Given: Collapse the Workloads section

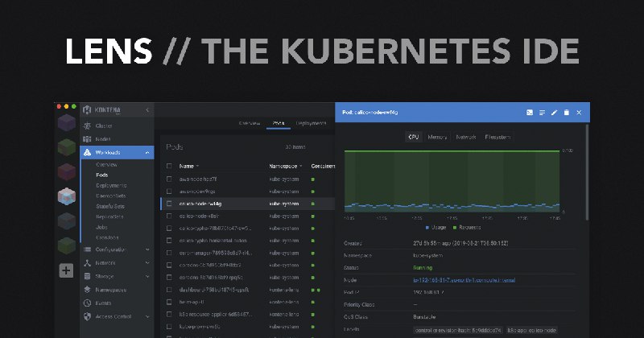Looking at the screenshot, I should coord(147,152).
